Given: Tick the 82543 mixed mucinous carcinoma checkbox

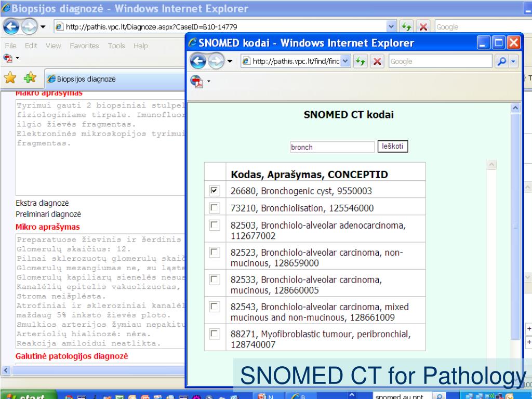Looking at the screenshot, I should pos(215,307).
